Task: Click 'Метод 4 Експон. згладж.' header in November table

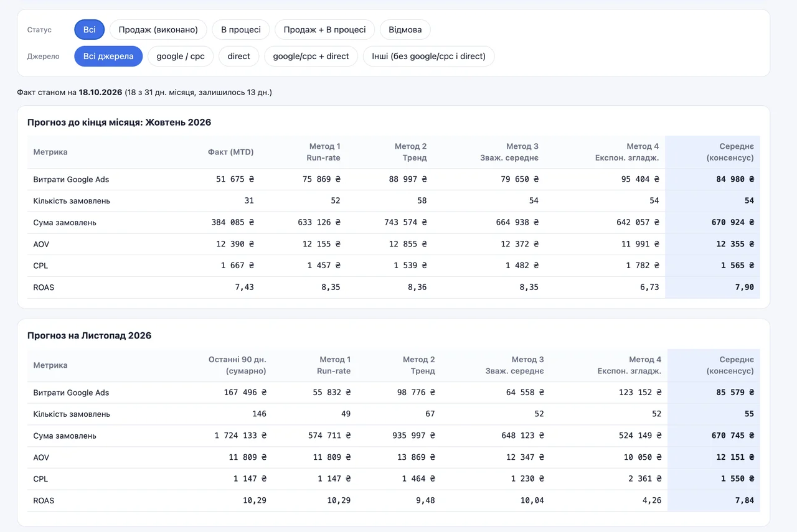Action: pyautogui.click(x=629, y=365)
